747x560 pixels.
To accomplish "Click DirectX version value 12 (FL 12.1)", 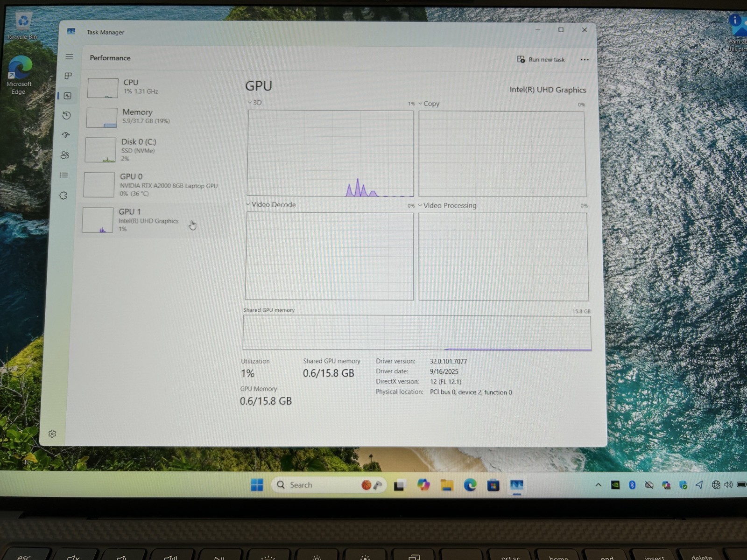I will pos(445,382).
